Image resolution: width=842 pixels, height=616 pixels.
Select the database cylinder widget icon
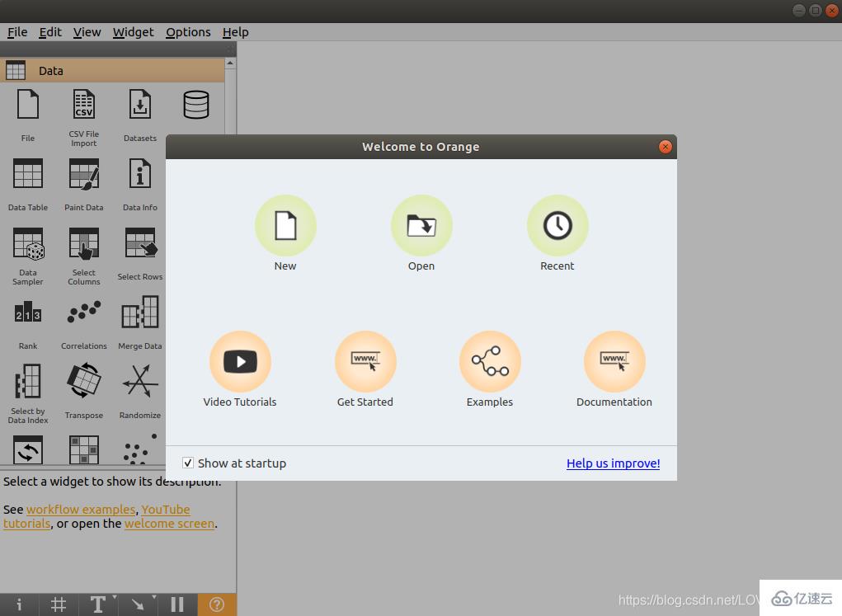(x=196, y=105)
